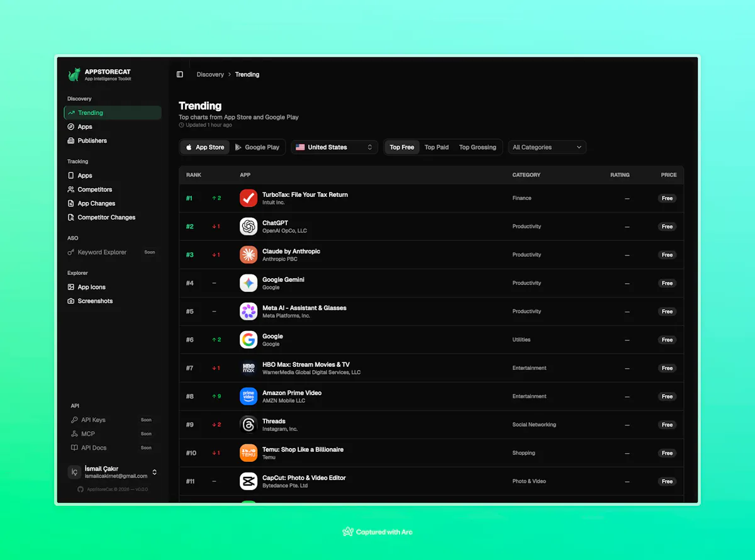Click the Claude by Anthropic icon
This screenshot has width=755, height=560.
[x=249, y=255]
